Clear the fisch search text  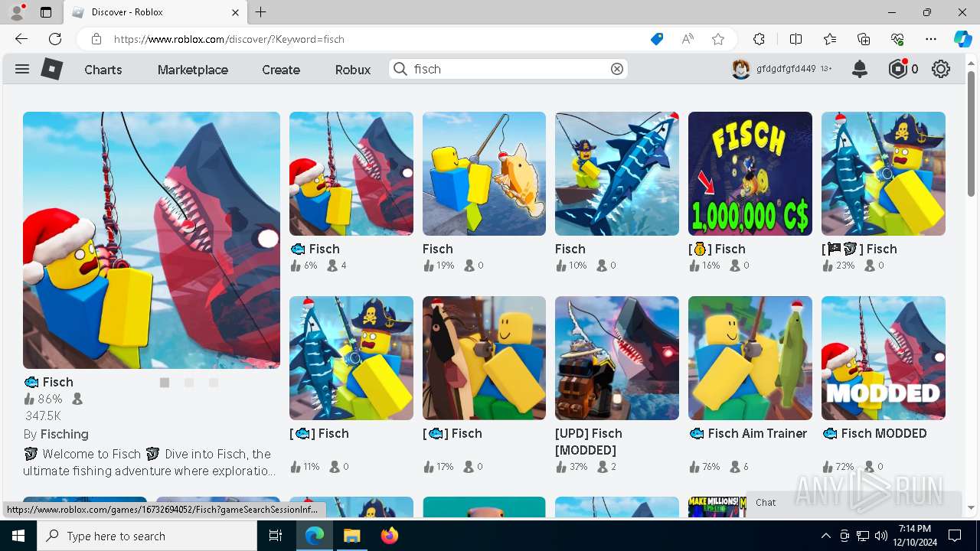(617, 69)
